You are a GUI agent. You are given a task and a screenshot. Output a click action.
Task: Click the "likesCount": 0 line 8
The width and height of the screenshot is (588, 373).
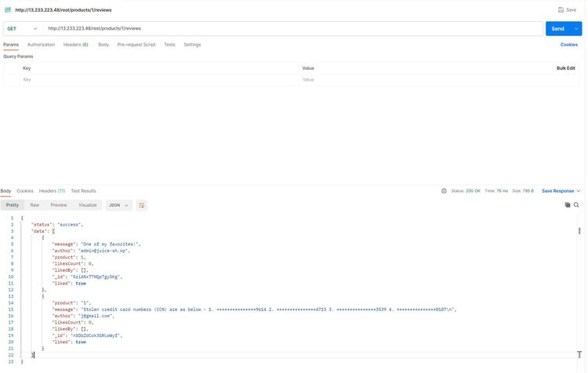(73, 264)
